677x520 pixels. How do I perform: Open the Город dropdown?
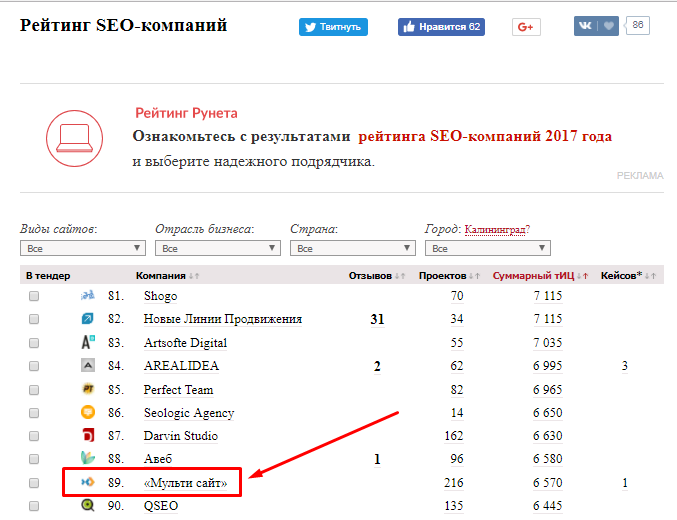tap(488, 248)
